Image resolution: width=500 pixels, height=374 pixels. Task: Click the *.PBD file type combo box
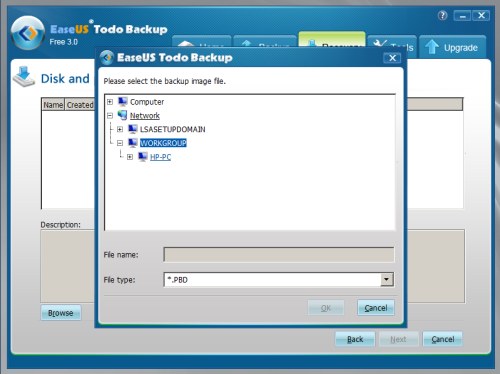click(x=279, y=279)
